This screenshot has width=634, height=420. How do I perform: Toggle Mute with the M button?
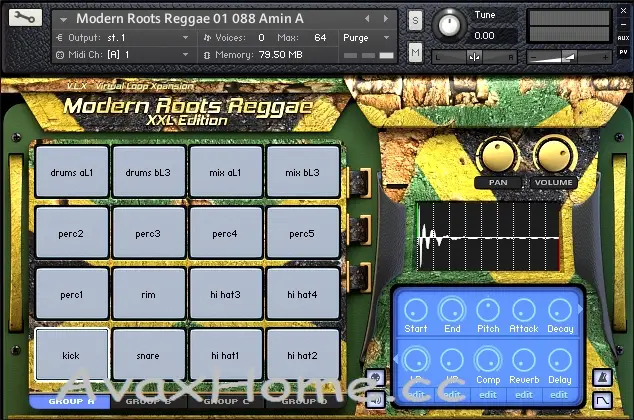pyautogui.click(x=415, y=52)
